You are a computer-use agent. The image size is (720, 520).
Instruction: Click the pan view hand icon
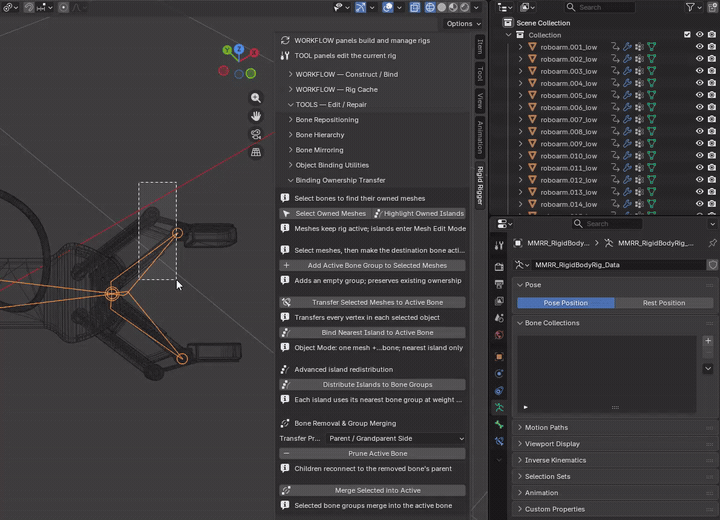click(256, 116)
